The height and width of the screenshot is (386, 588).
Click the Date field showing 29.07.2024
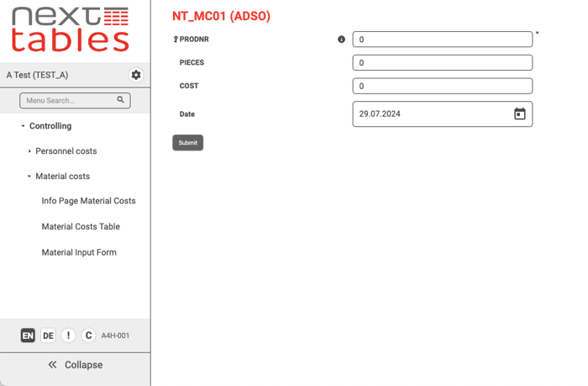click(x=443, y=114)
